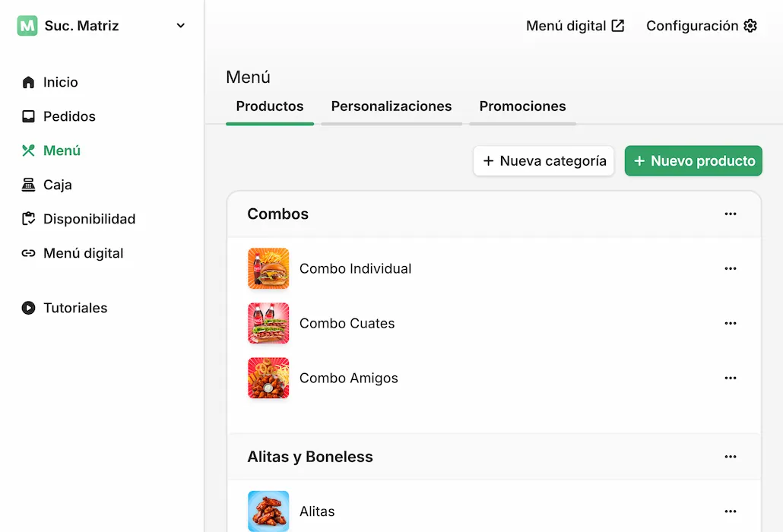Open the external link icon beside Menú digital

coord(618,25)
